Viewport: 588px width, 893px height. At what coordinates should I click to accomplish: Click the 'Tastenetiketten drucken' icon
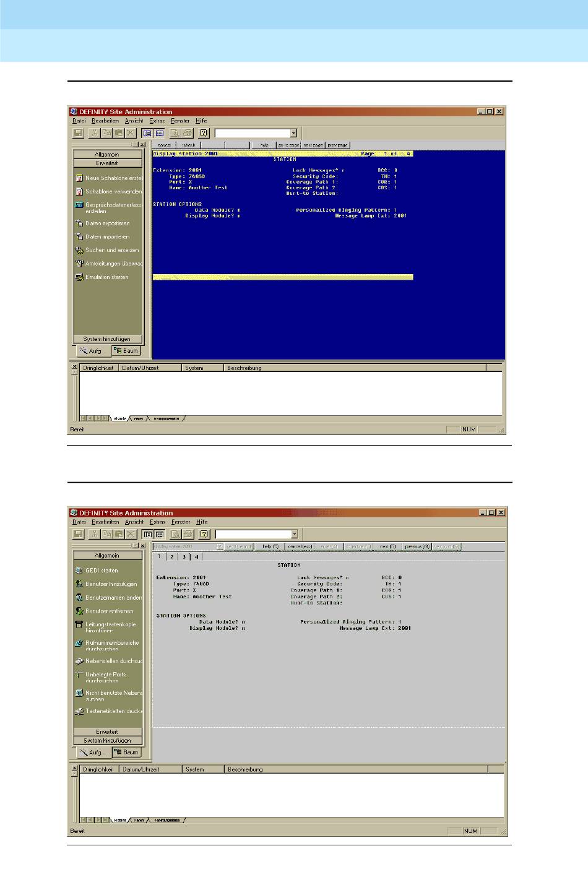pos(79,712)
